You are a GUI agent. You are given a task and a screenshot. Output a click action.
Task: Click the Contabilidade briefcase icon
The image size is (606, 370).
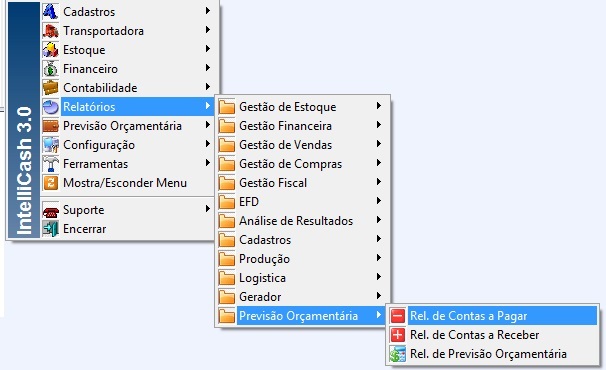(x=51, y=87)
